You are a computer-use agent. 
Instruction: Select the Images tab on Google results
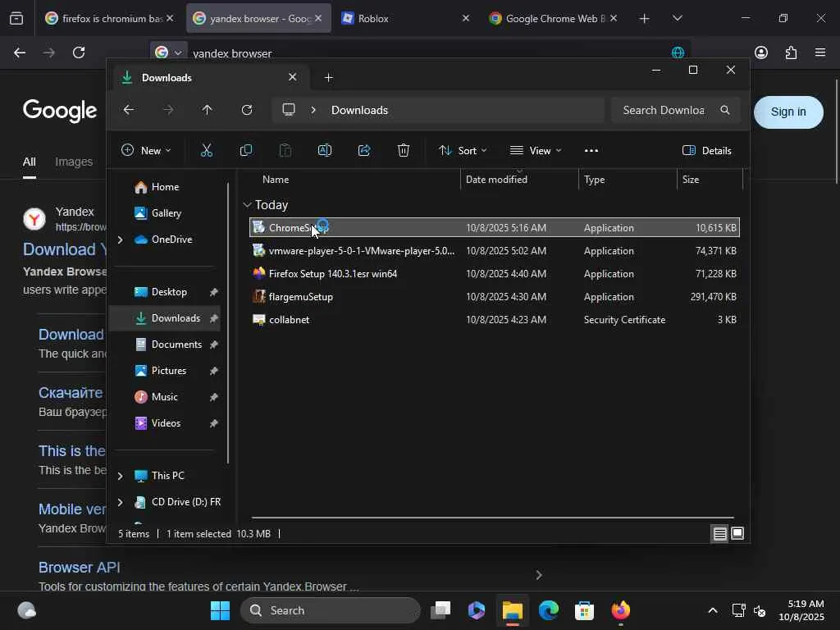coord(74,162)
